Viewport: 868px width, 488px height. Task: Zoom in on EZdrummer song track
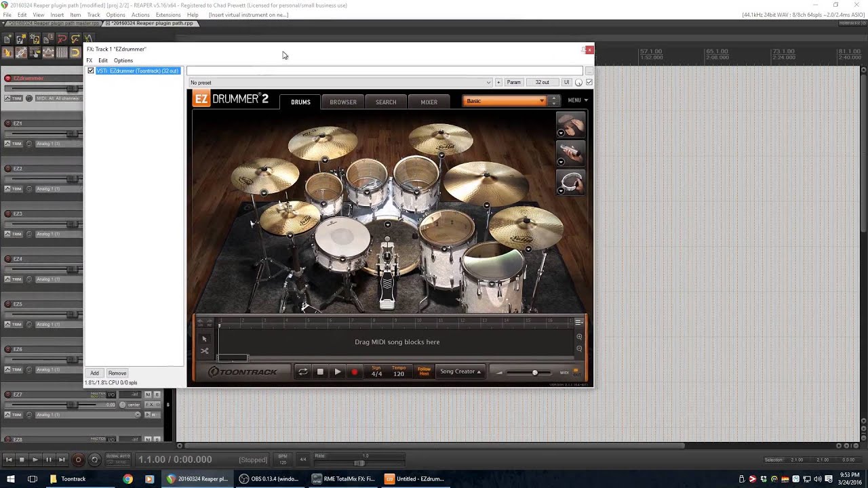click(579, 337)
